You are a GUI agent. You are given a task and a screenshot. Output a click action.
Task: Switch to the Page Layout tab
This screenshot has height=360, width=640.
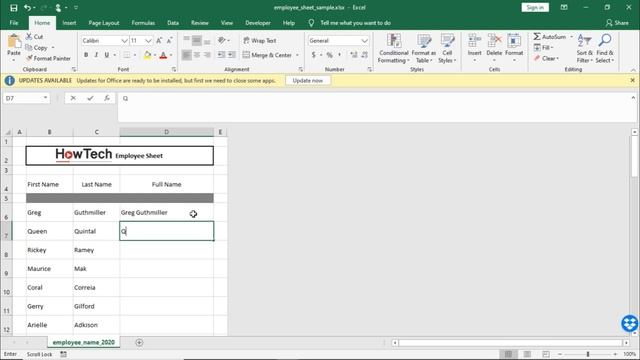click(x=104, y=23)
